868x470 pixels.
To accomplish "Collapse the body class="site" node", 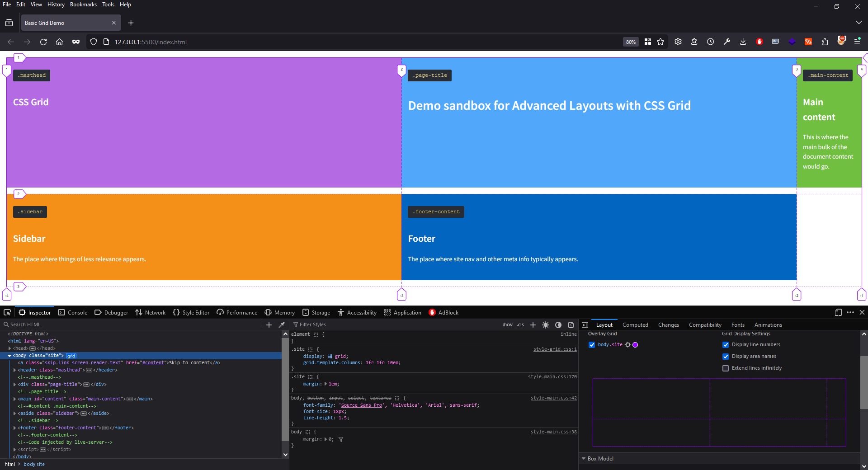I will click(x=9, y=356).
